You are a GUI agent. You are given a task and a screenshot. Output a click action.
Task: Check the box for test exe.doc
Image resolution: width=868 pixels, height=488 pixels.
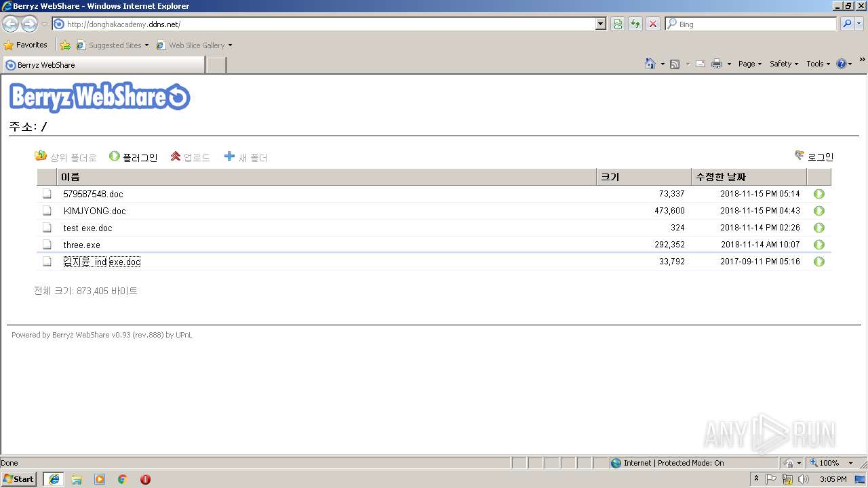click(x=47, y=228)
